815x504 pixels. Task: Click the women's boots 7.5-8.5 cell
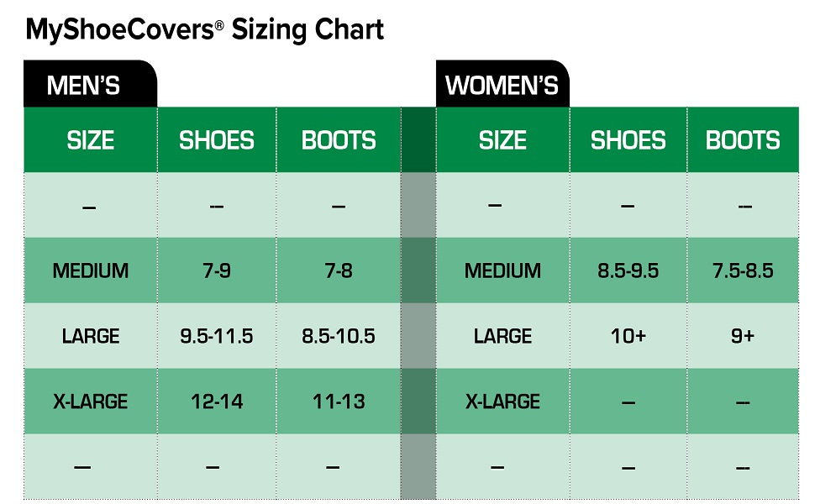click(x=743, y=270)
